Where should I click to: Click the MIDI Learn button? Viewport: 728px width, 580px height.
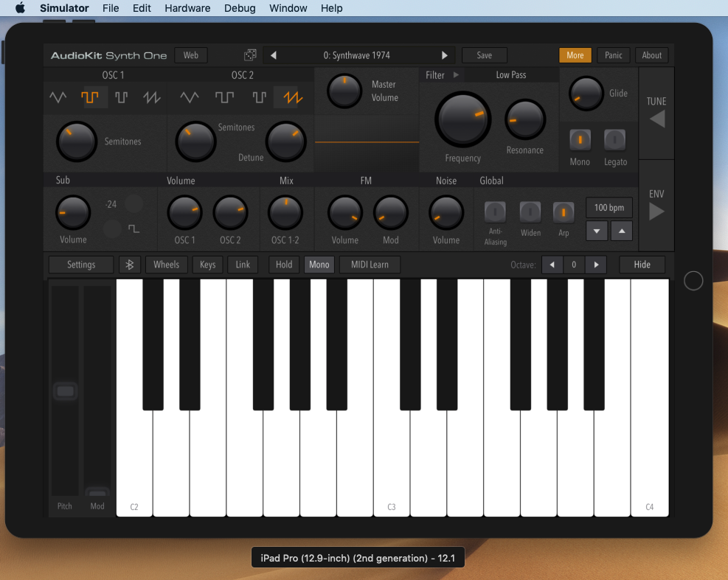(x=370, y=265)
